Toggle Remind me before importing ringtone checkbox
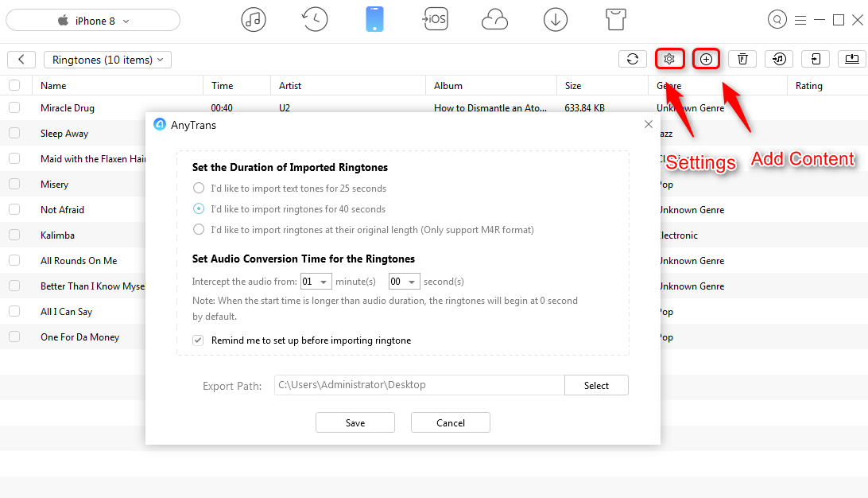 point(198,340)
